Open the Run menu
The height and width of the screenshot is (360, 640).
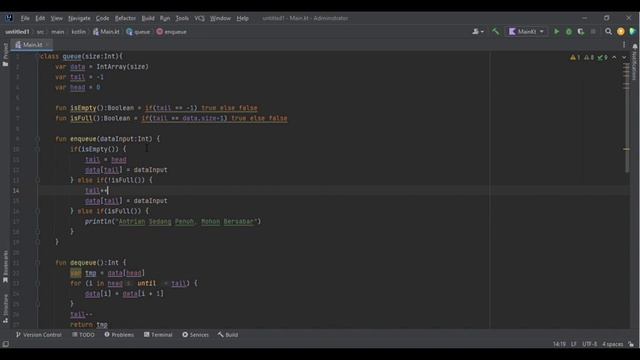[165, 18]
